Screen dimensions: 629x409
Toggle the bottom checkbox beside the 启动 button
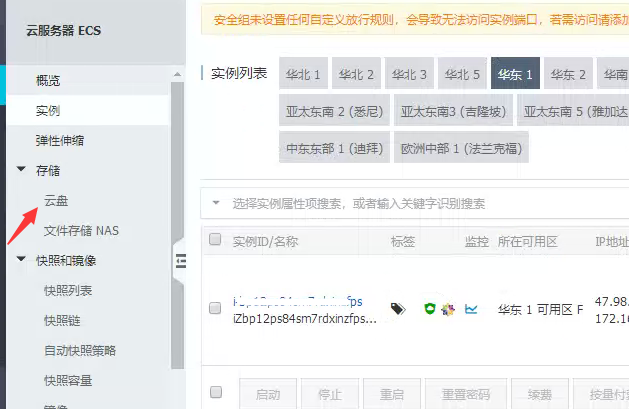point(215,393)
